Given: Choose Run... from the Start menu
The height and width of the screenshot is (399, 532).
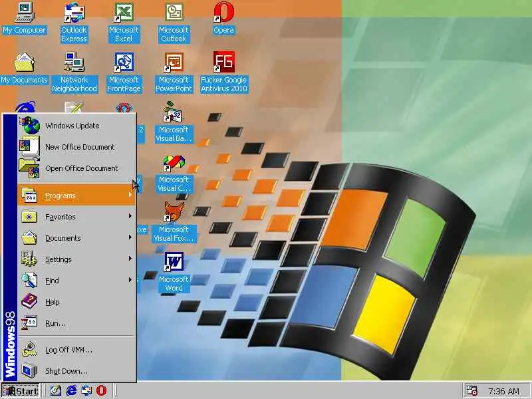Looking at the screenshot, I should tap(76, 323).
